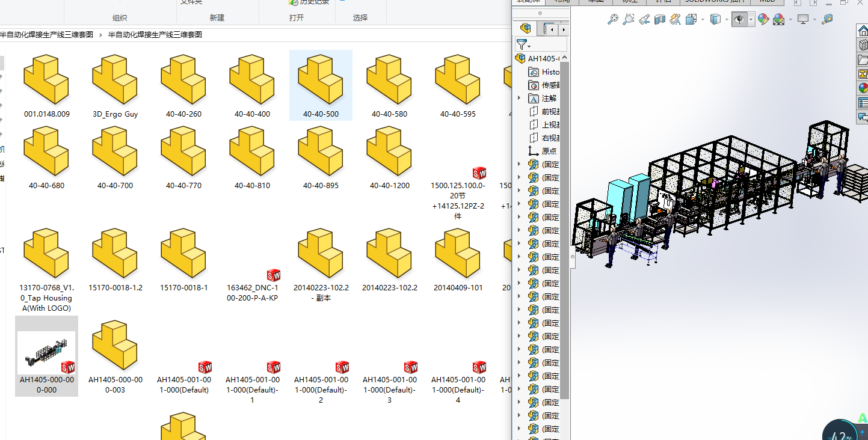This screenshot has height=440, width=868.
Task: Click the right arrow of manager tabs
Action: (x=564, y=29)
